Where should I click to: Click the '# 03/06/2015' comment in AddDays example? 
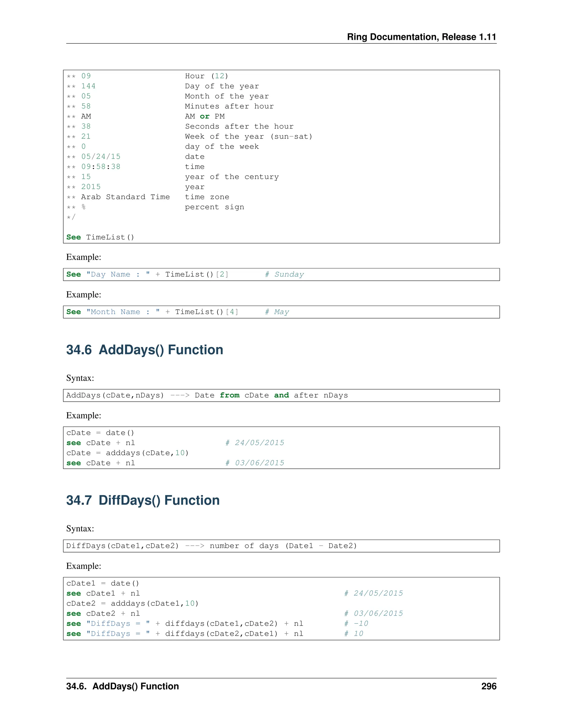tap(255, 463)
